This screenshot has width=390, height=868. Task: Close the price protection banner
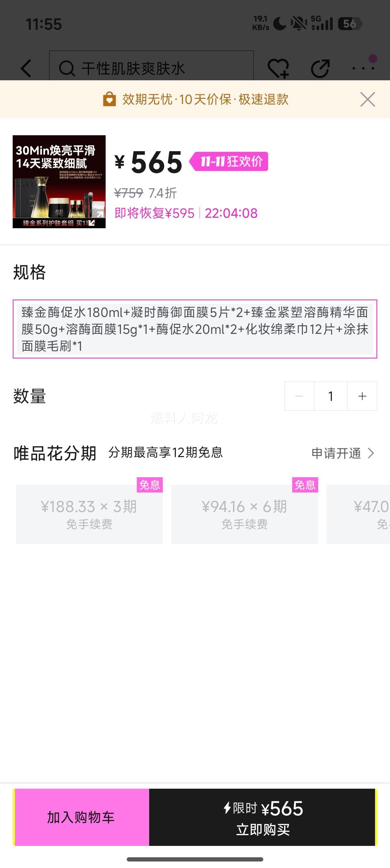[368, 99]
